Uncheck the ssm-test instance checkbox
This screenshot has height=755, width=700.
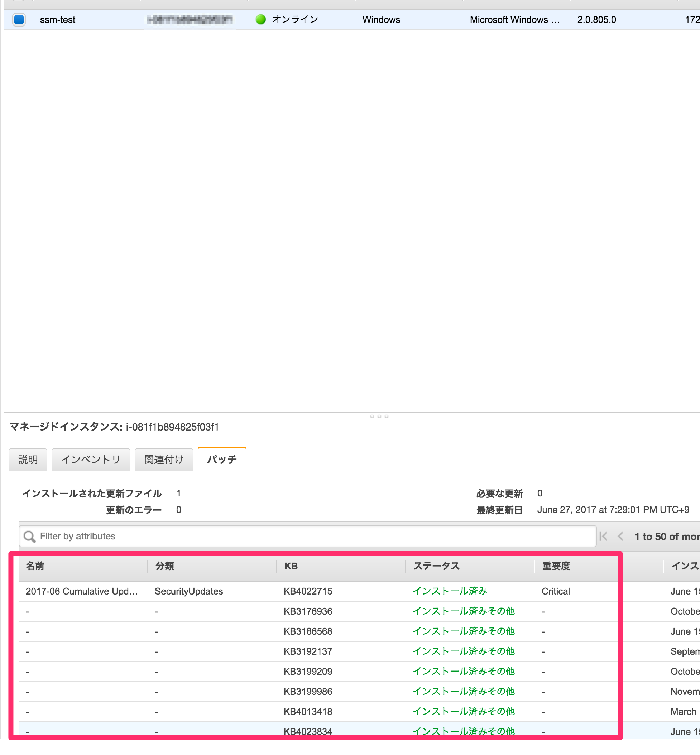19,20
